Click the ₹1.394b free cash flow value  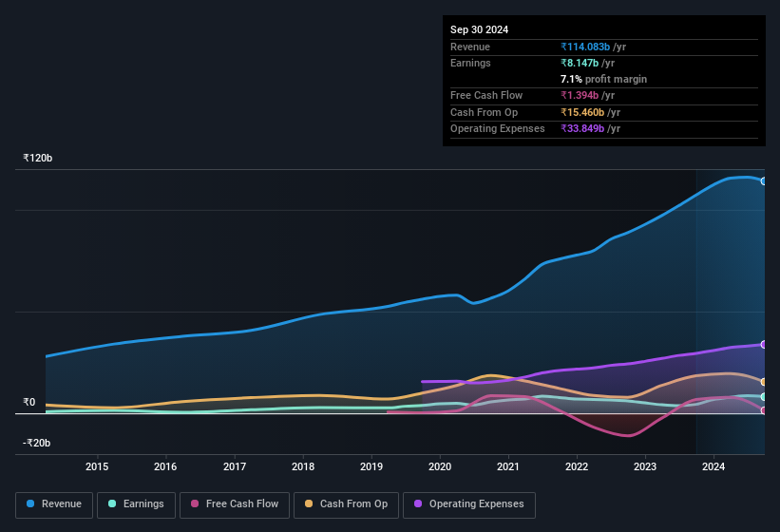tap(580, 95)
